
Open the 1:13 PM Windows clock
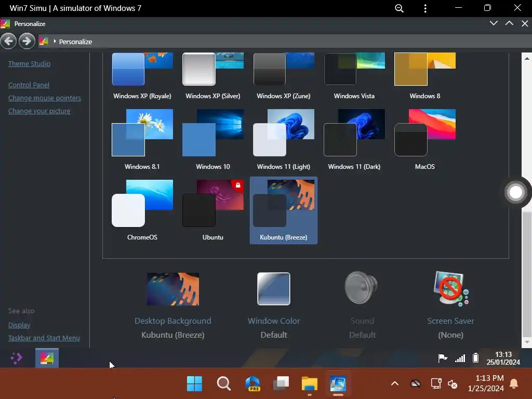point(486,383)
